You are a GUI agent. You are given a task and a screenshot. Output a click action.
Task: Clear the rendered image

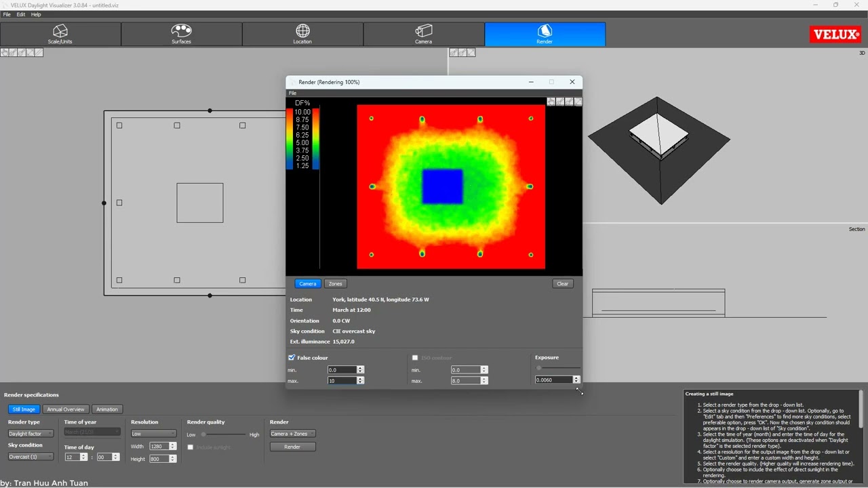coord(562,283)
